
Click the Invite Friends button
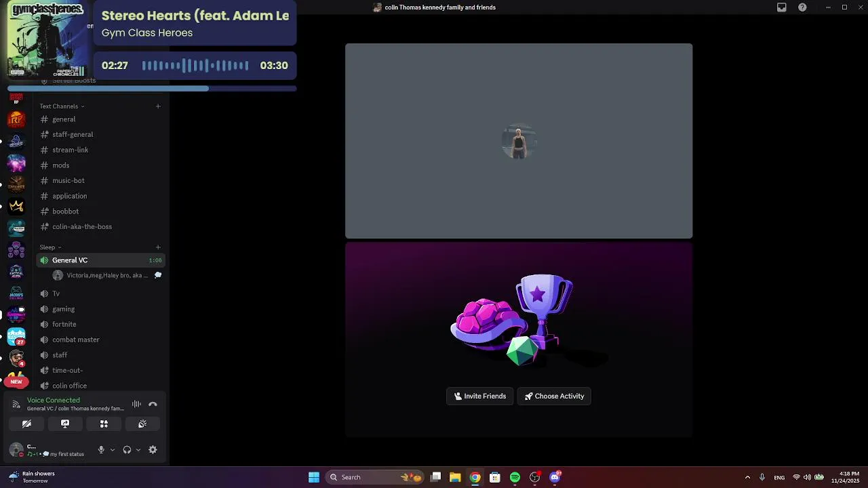[x=480, y=396]
